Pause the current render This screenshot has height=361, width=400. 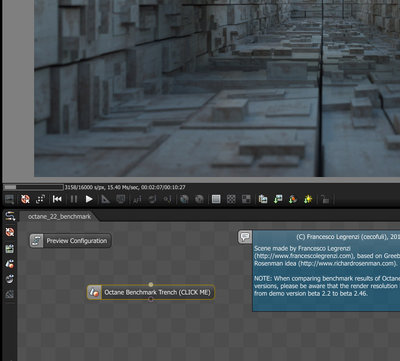74,199
